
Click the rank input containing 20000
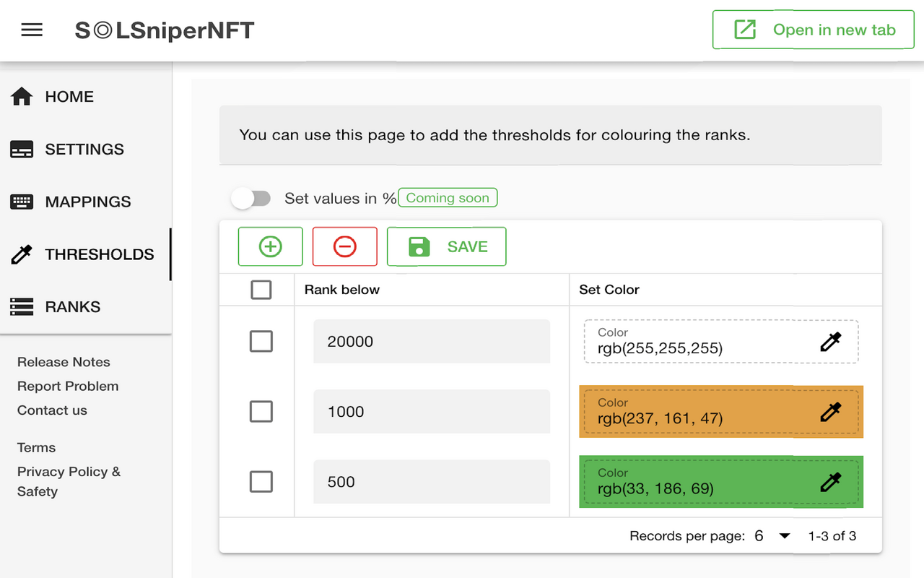point(432,342)
